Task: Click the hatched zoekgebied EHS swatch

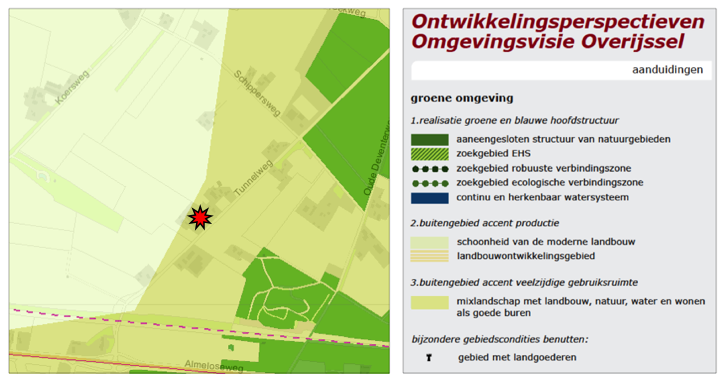Action: click(429, 154)
